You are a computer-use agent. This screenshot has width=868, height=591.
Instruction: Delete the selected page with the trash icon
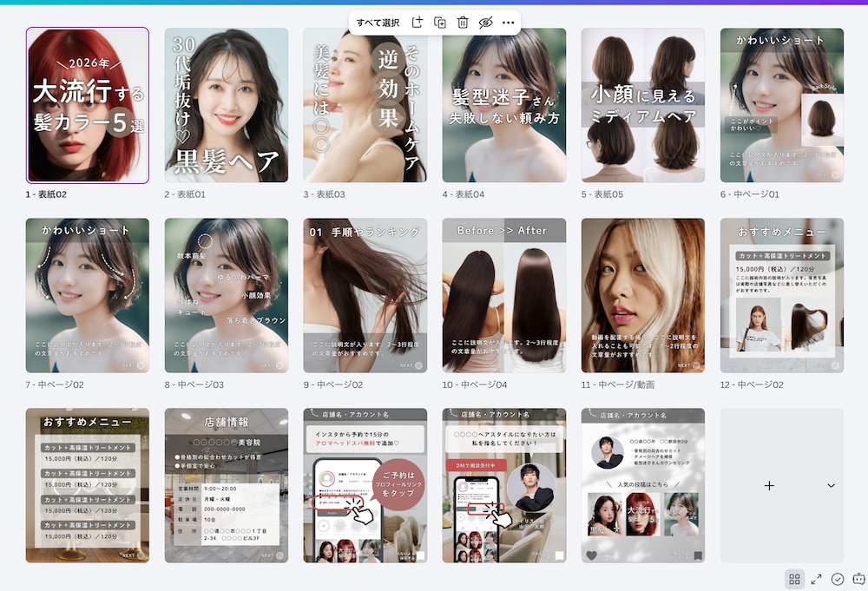click(x=463, y=23)
